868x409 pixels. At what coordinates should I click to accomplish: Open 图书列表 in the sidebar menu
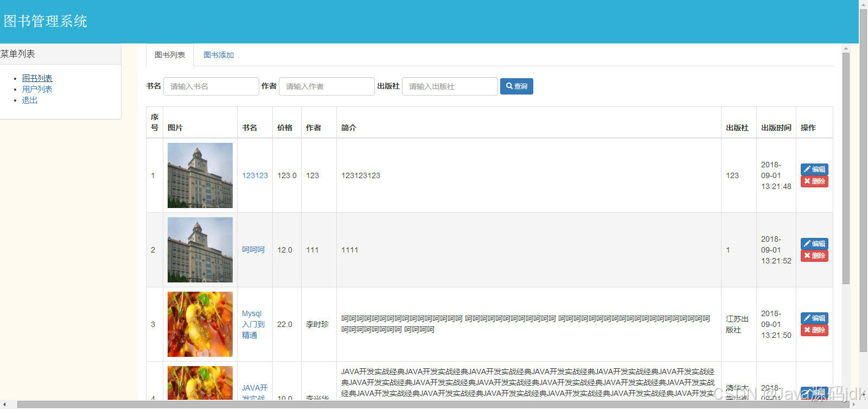[37, 78]
